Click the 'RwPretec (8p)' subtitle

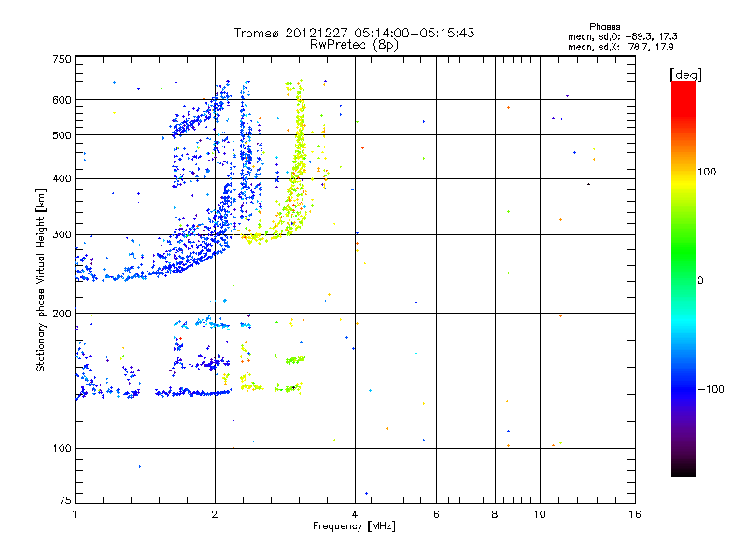(354, 45)
